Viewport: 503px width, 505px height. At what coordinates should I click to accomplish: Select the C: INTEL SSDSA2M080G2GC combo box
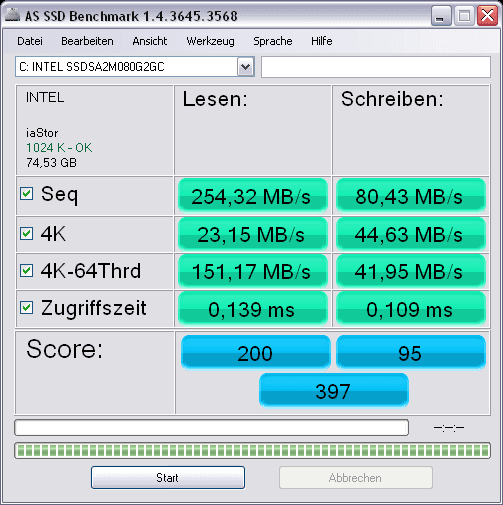pyautogui.click(x=135, y=67)
